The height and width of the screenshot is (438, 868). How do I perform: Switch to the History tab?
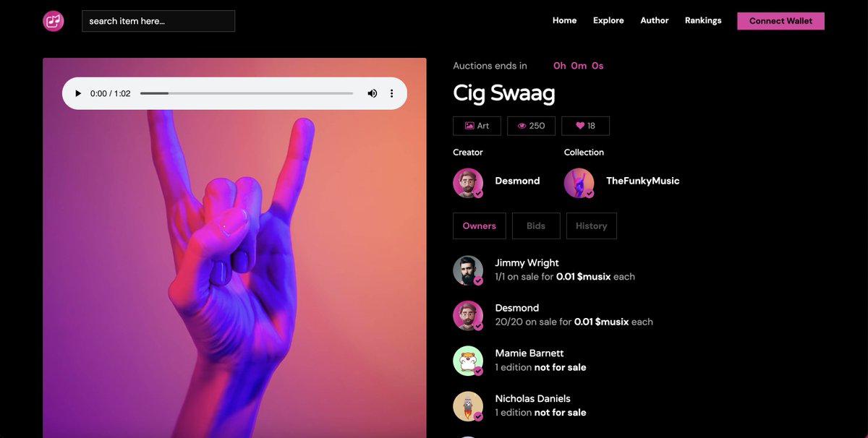tap(592, 226)
